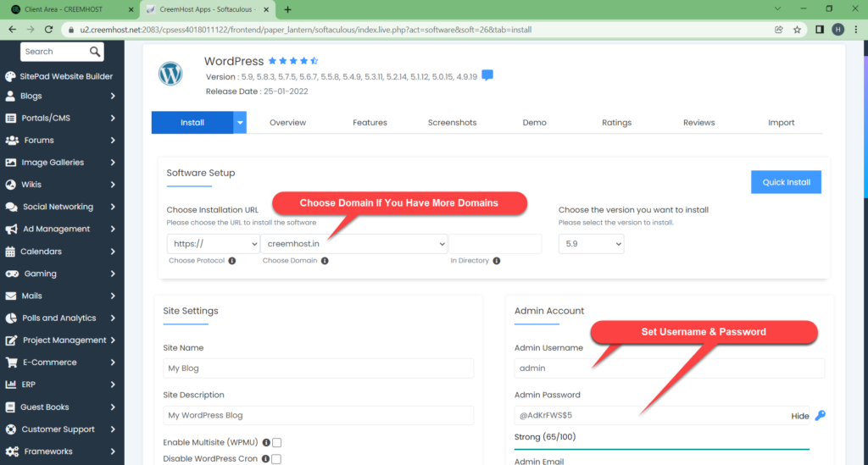Switch to the Overview tab
Screen dimensions: 868x465
pyautogui.click(x=288, y=123)
